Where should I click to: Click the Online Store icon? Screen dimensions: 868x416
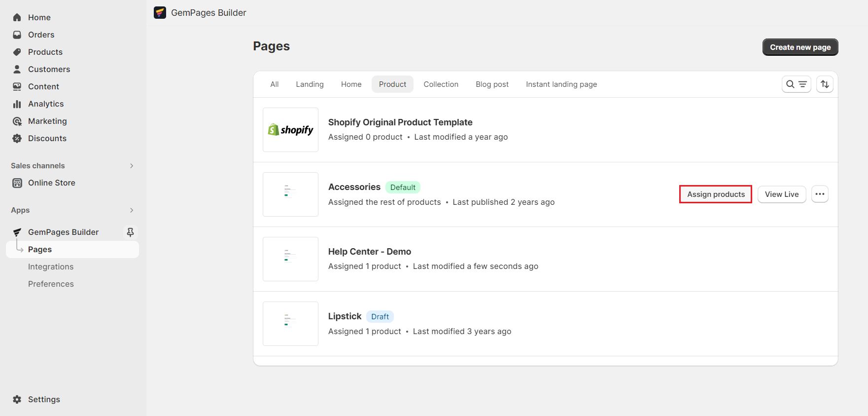[17, 183]
